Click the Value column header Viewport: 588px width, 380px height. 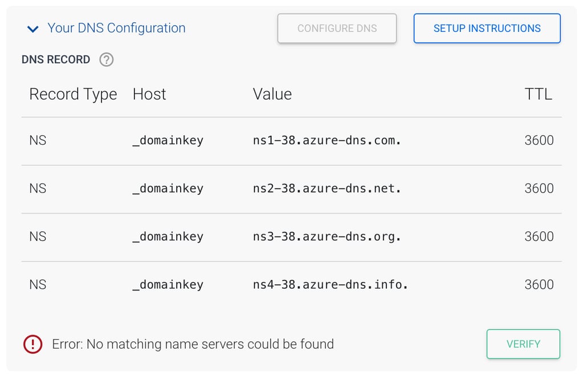click(272, 94)
